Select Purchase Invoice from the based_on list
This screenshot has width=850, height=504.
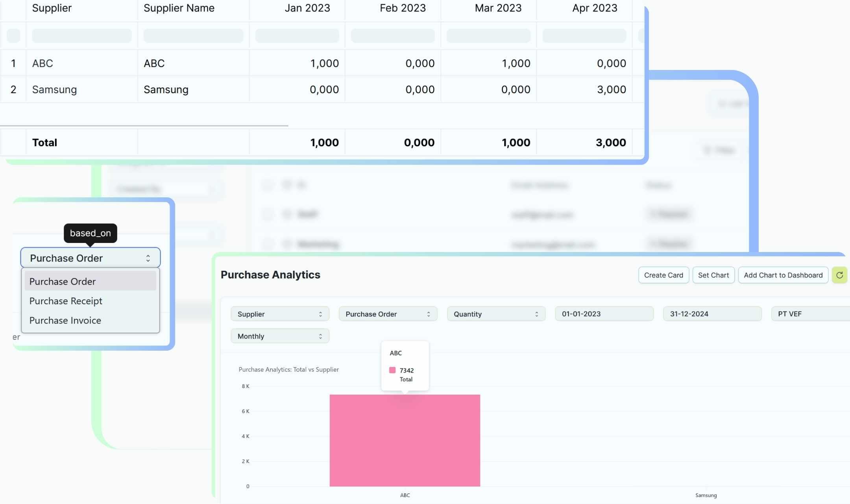point(65,320)
